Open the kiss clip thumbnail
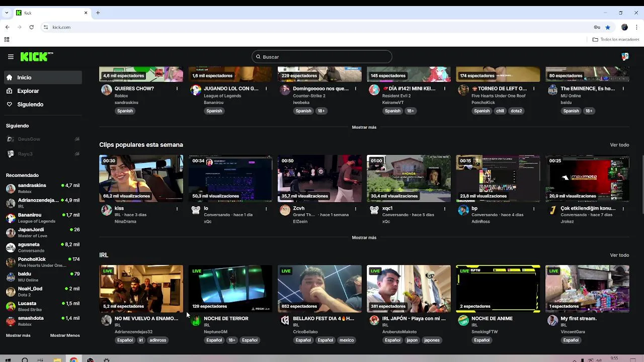This screenshot has width=644, height=362. point(141,178)
